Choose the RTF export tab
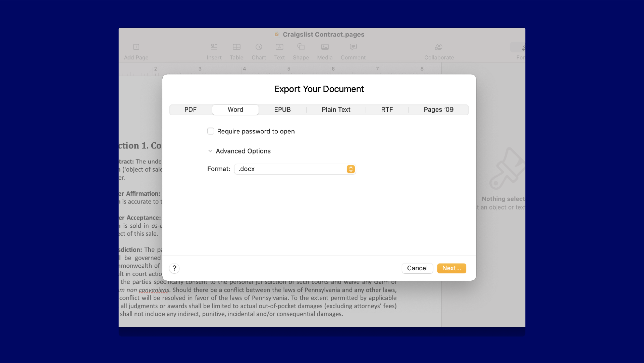644x363 pixels. point(387,110)
